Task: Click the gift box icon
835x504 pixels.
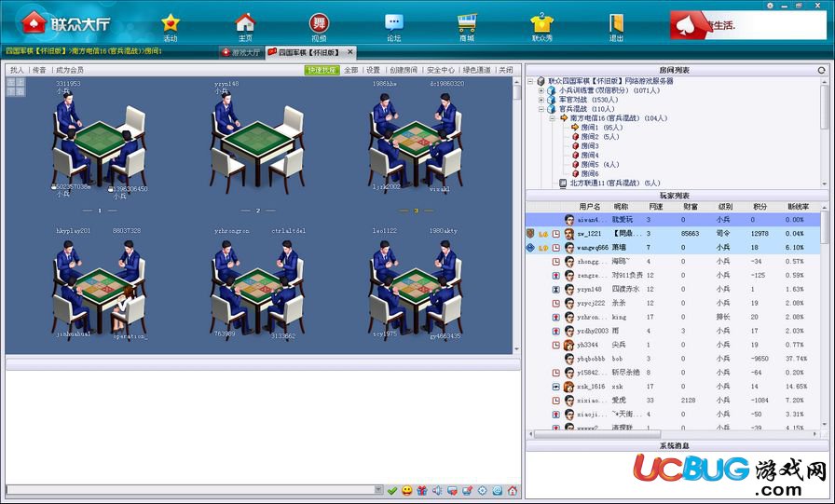Action: [422, 491]
